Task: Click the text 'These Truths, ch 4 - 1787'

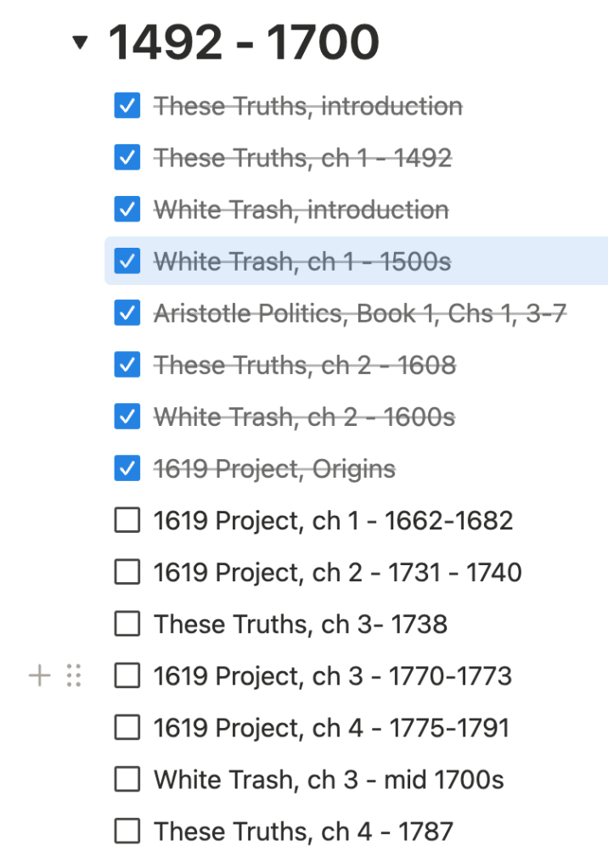Action: click(x=303, y=832)
